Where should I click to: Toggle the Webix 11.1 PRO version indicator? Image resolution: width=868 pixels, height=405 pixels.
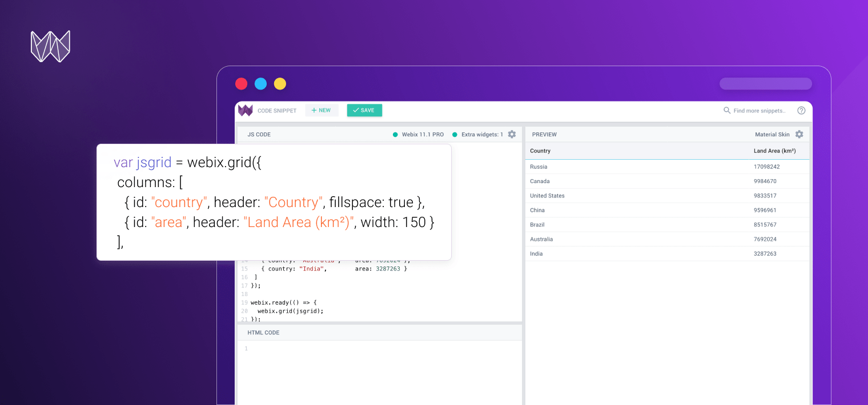[418, 135]
